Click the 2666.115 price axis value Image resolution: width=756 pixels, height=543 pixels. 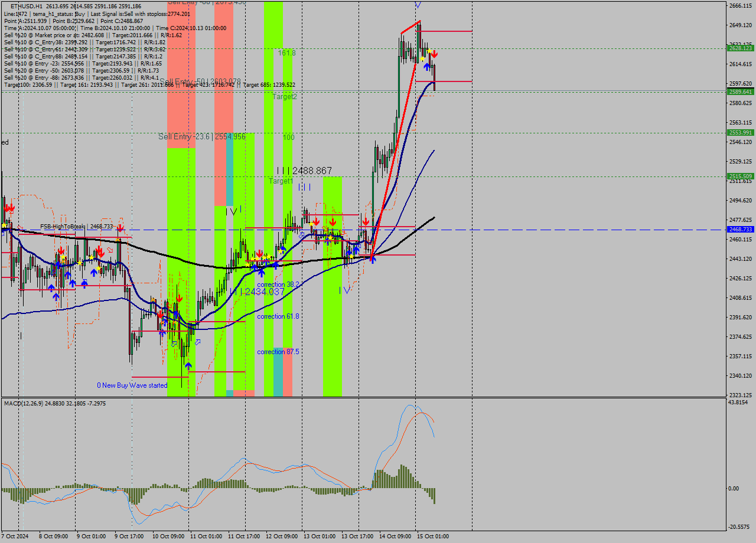point(741,6)
